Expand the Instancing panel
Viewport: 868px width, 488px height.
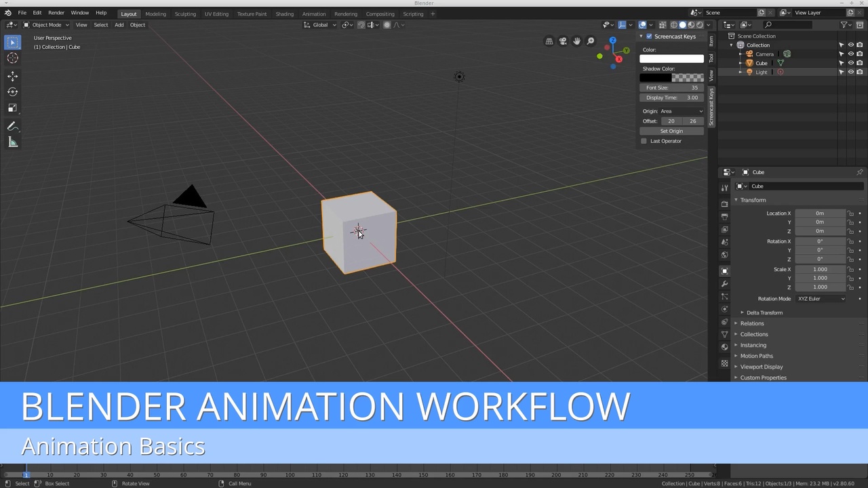753,345
